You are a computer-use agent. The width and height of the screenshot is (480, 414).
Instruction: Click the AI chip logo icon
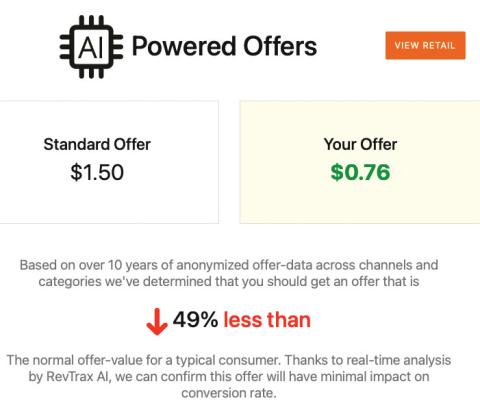pos(92,46)
